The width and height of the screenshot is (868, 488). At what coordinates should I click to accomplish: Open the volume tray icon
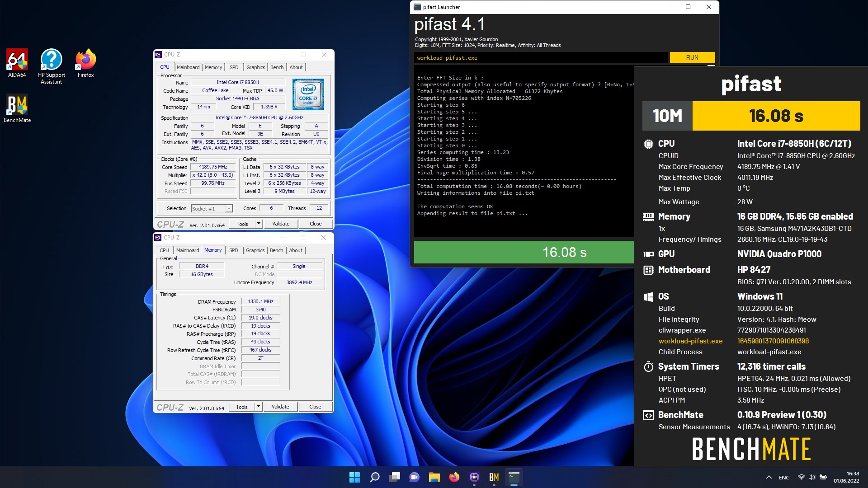coord(812,477)
